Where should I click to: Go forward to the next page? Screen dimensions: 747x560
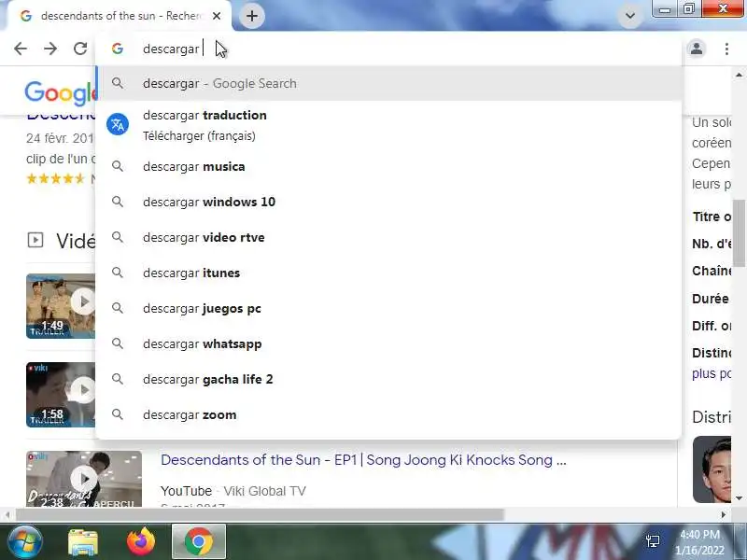pyautogui.click(x=50, y=49)
